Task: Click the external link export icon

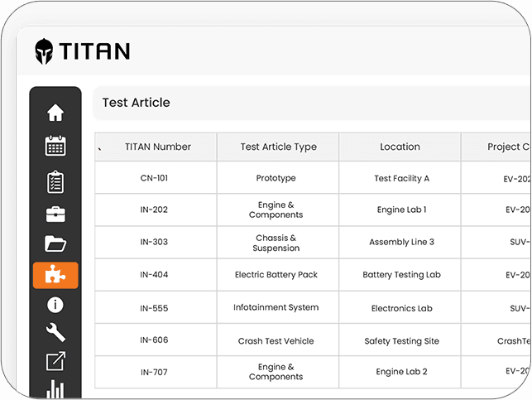Action: pyautogui.click(x=55, y=361)
